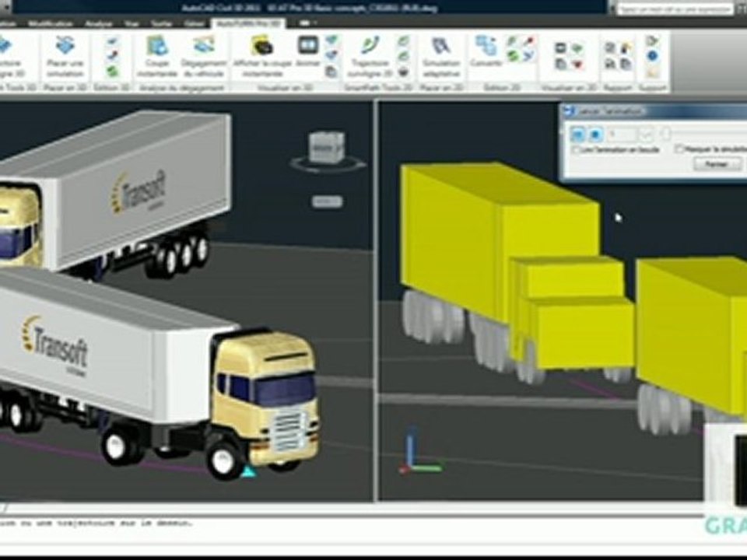Click the Visualiser en 3D panel title
This screenshot has height=560, width=747.
pyautogui.click(x=285, y=88)
